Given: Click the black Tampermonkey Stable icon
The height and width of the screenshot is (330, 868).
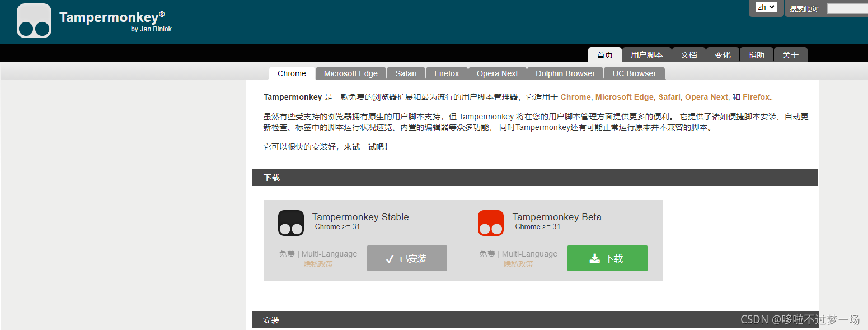Looking at the screenshot, I should pos(291,223).
